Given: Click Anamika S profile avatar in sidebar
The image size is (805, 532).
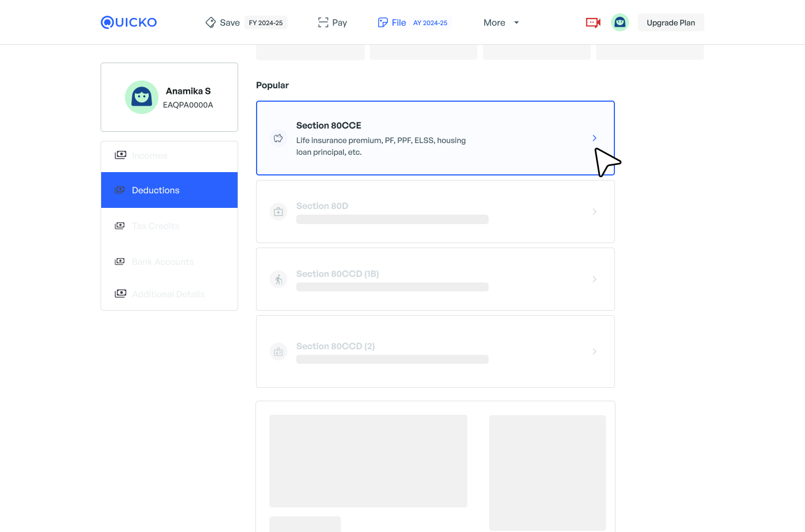Looking at the screenshot, I should coord(141,97).
